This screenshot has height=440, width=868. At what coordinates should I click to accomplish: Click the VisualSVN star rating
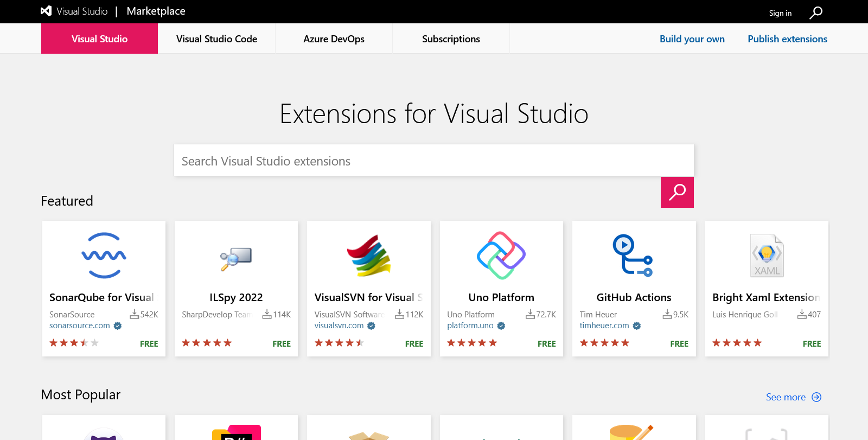[339, 343]
